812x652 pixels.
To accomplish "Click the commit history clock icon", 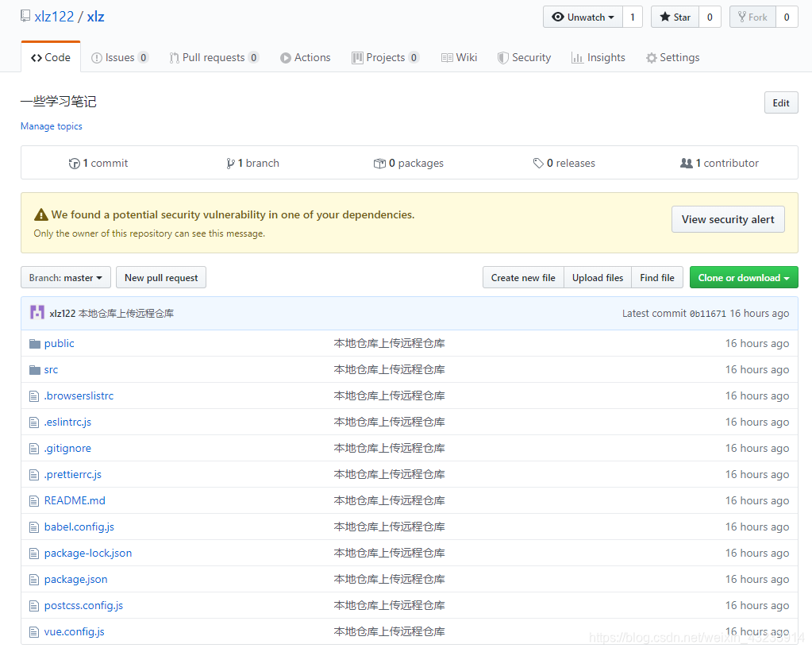I will [74, 164].
